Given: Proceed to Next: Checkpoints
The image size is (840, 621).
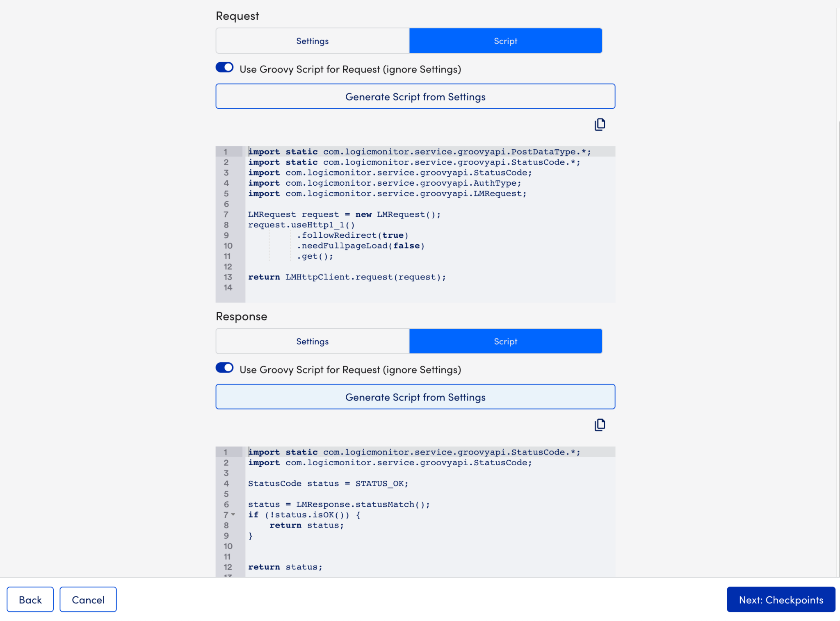Looking at the screenshot, I should (781, 599).
